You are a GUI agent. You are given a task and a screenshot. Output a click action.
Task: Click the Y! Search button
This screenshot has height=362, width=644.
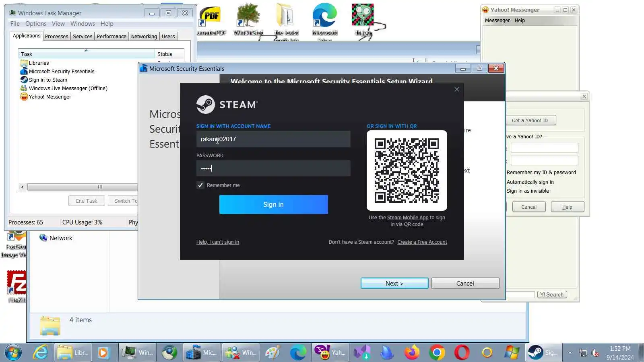pos(552,294)
